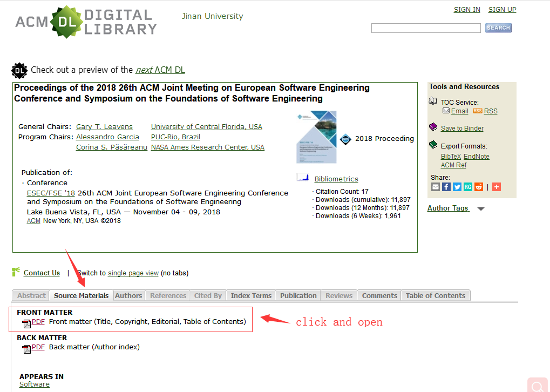Open the Publication tab
The width and height of the screenshot is (550, 392).
298,295
